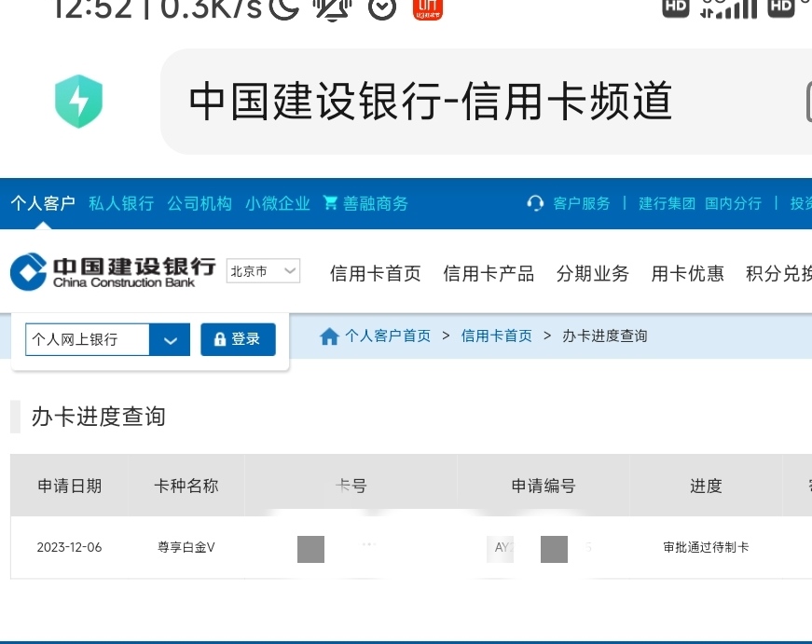Open the 信用卡产品 menu
Viewport: 812px width, 644px height.
click(489, 274)
